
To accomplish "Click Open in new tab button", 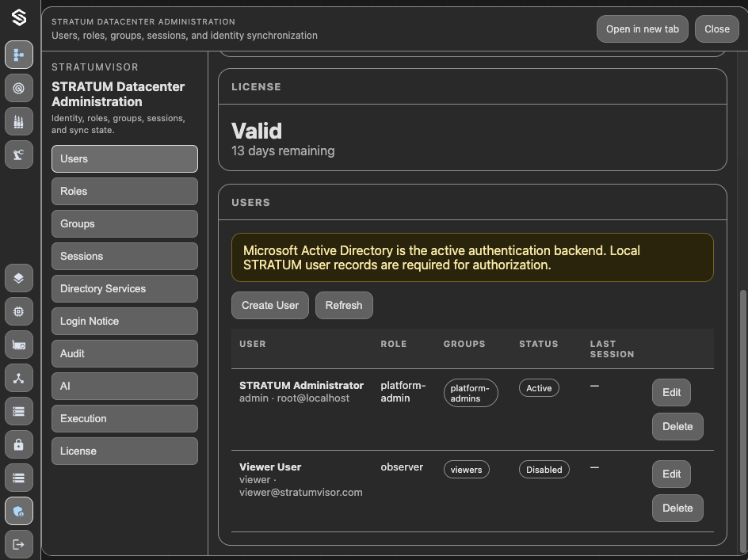I will pos(642,29).
